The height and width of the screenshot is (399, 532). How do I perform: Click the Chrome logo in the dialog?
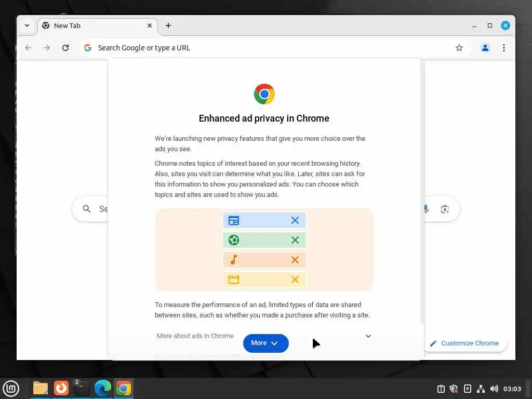pyautogui.click(x=264, y=94)
